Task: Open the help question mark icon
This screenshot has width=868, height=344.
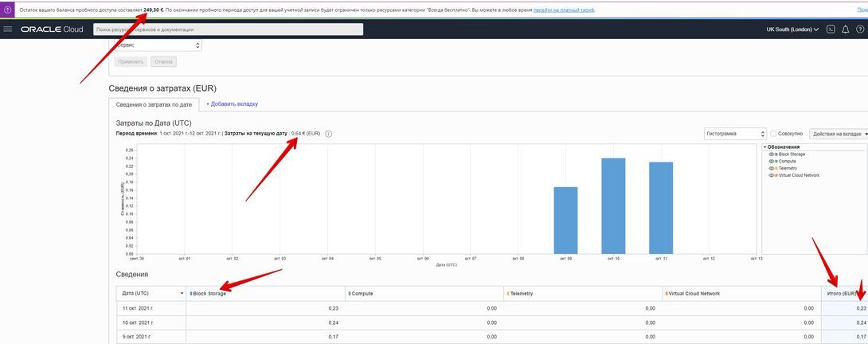Action: 860,29
